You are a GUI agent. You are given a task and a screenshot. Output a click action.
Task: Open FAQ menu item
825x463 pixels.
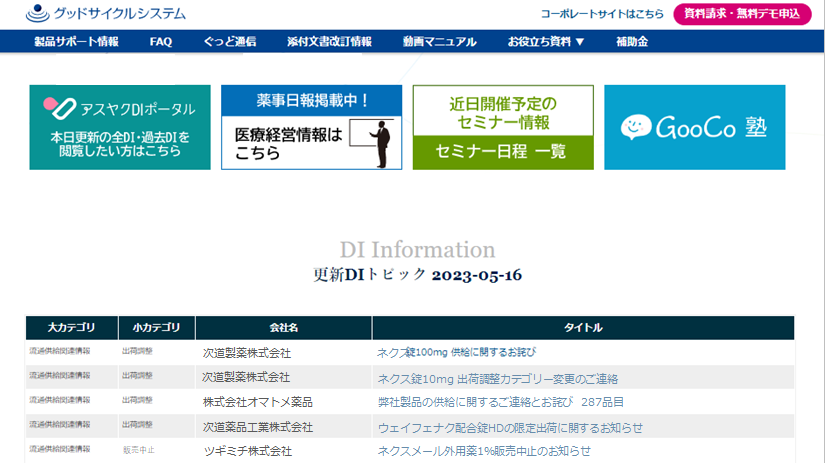[160, 42]
